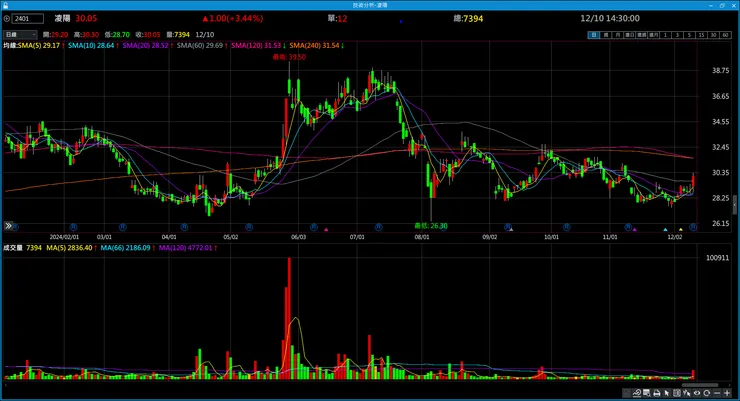Expand the left panel double-chevron button

(8, 226)
